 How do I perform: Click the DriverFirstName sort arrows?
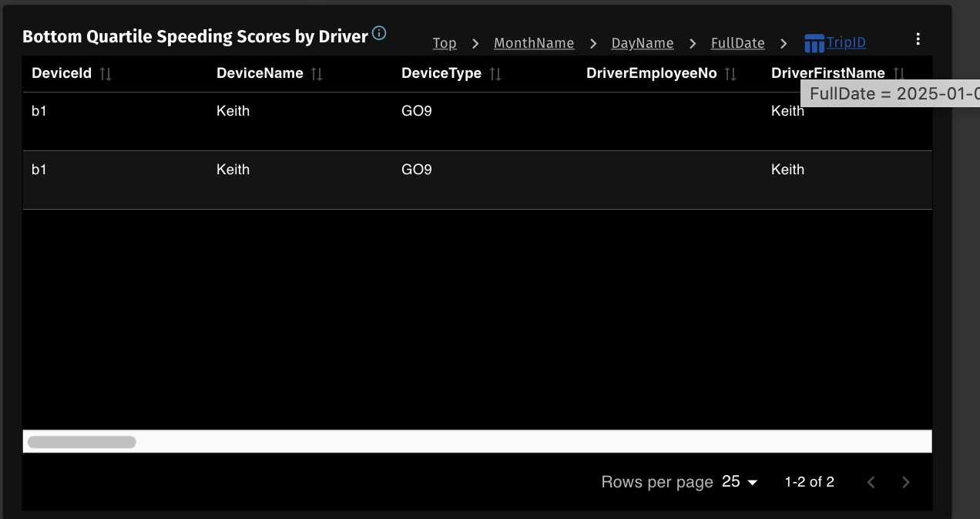coord(898,74)
